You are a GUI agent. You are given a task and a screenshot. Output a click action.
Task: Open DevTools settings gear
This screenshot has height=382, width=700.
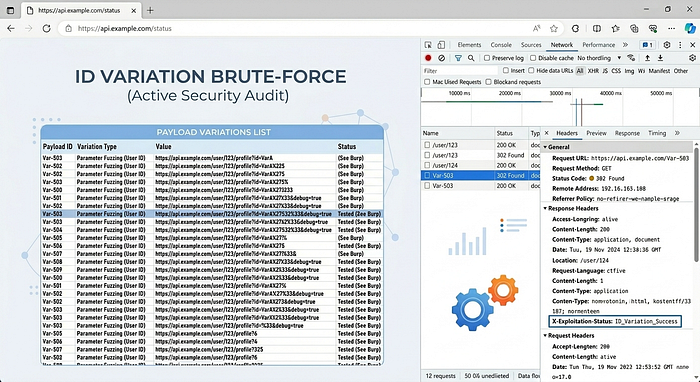(x=667, y=45)
